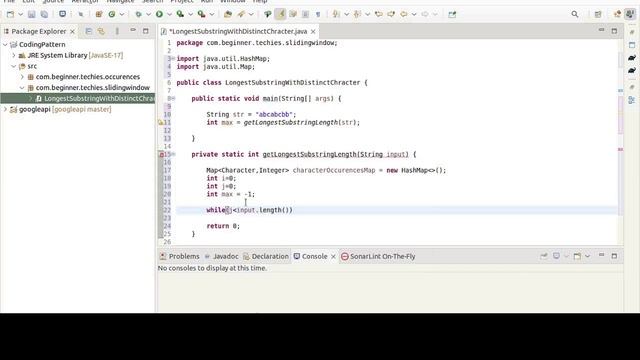Click the Next Annotation icon
Image resolution: width=640 pixels, height=360 pixels.
[x=336, y=14]
